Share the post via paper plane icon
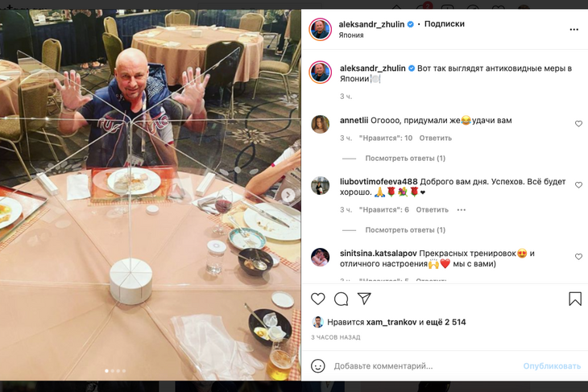Viewport: 588px width, 392px height. (x=364, y=299)
